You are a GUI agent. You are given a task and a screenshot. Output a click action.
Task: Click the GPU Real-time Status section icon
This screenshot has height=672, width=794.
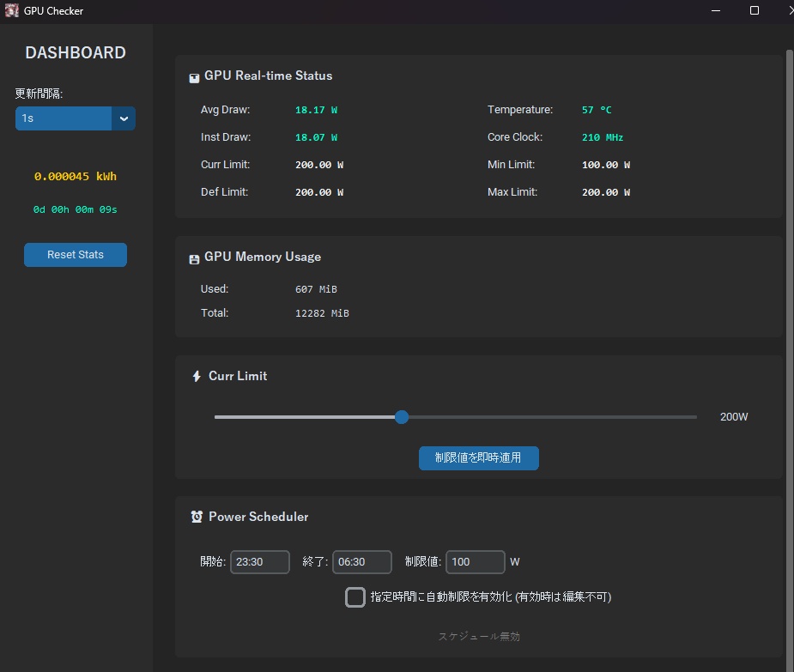[194, 78]
